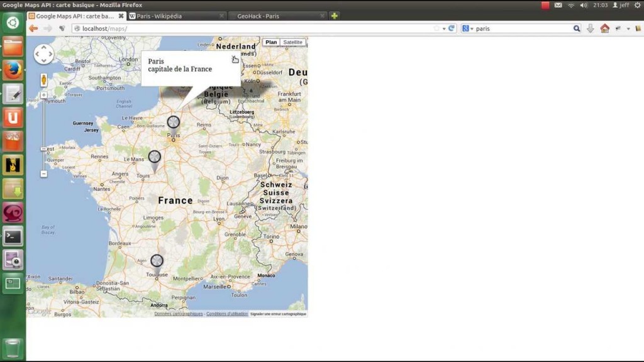Click the map zoom slider handle
The image size is (644, 362).
[43, 149]
